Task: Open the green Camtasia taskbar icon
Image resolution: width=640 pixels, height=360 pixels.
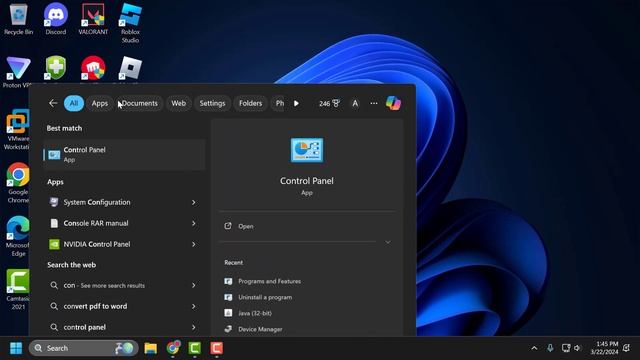Action: pyautogui.click(x=195, y=348)
